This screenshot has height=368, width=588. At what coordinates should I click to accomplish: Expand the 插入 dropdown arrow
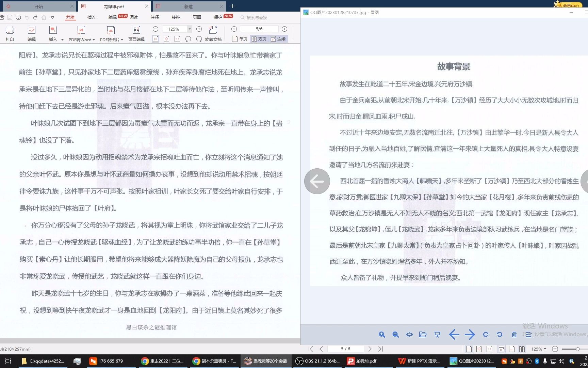point(62,40)
